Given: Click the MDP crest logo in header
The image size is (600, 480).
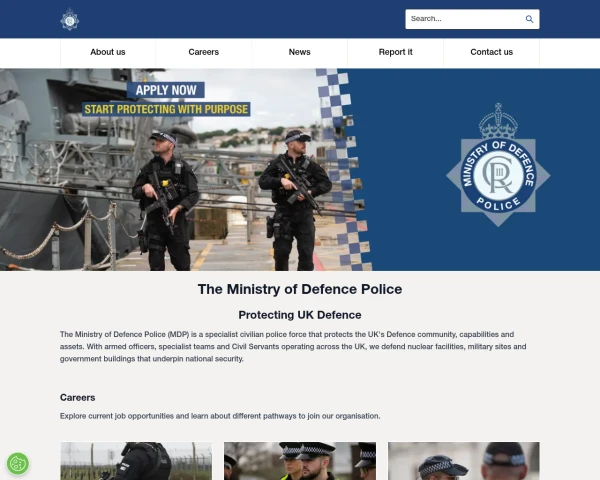Looking at the screenshot, I should pyautogui.click(x=70, y=20).
